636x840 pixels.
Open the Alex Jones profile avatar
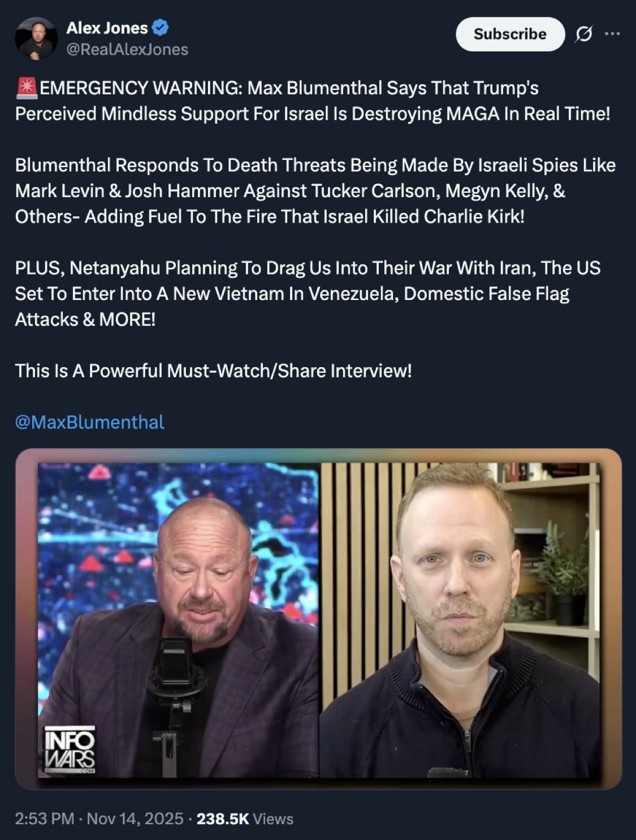tap(36, 38)
